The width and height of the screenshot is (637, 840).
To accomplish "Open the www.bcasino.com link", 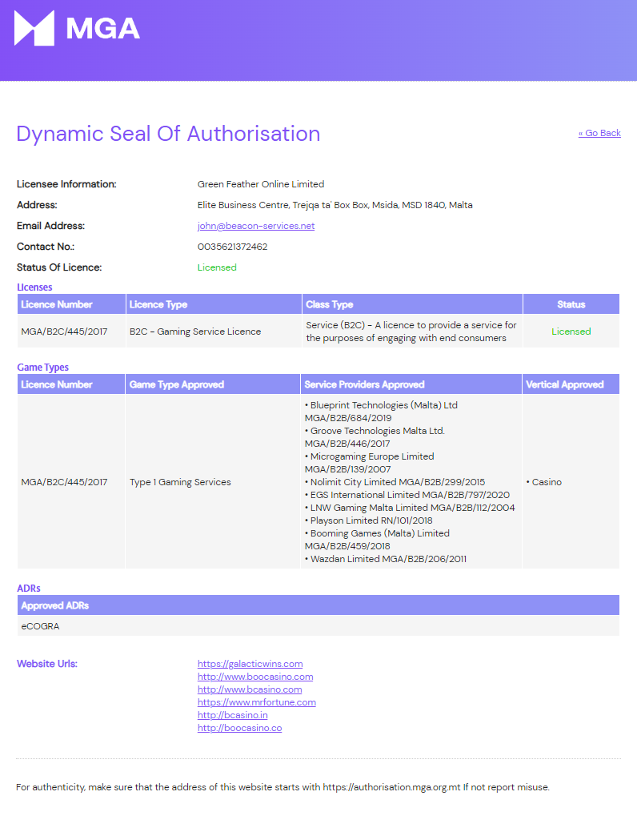I will (250, 689).
